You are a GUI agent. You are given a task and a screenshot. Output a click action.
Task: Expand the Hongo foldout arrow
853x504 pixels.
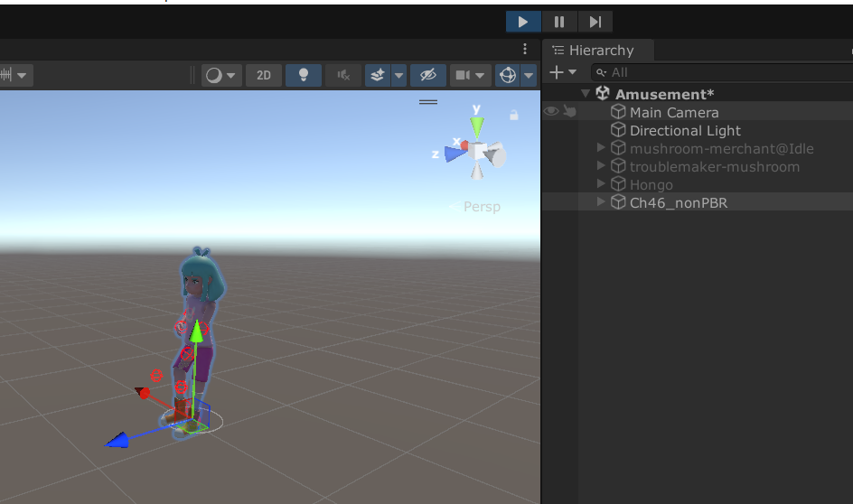pyautogui.click(x=601, y=183)
